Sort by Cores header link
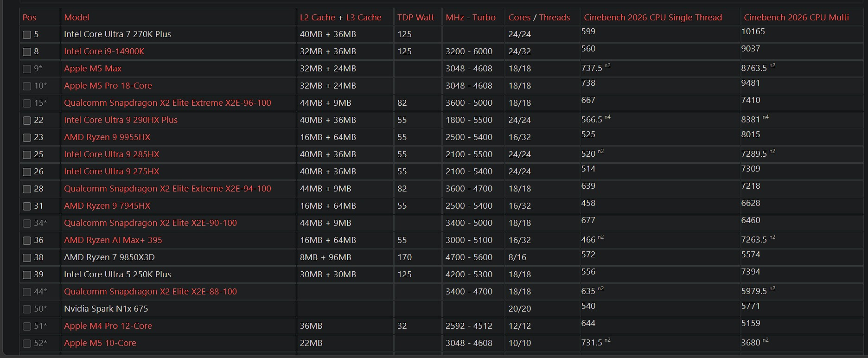The height and width of the screenshot is (358, 868). 519,18
